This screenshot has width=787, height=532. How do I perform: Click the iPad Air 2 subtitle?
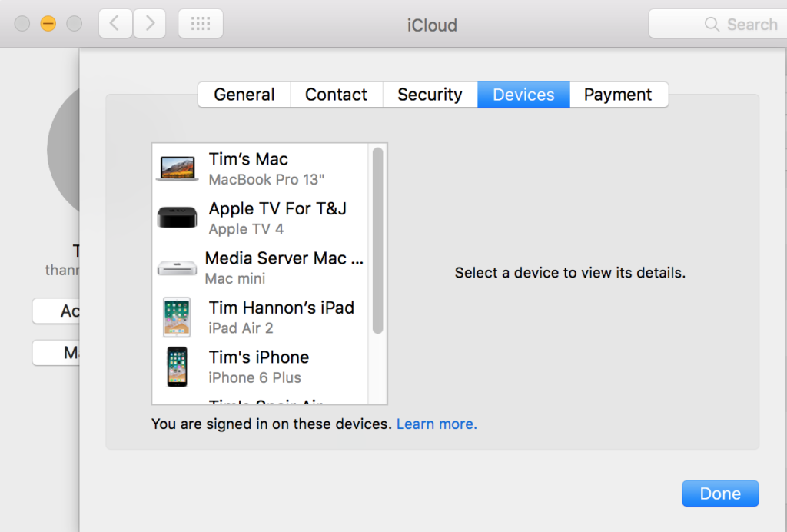click(x=241, y=328)
